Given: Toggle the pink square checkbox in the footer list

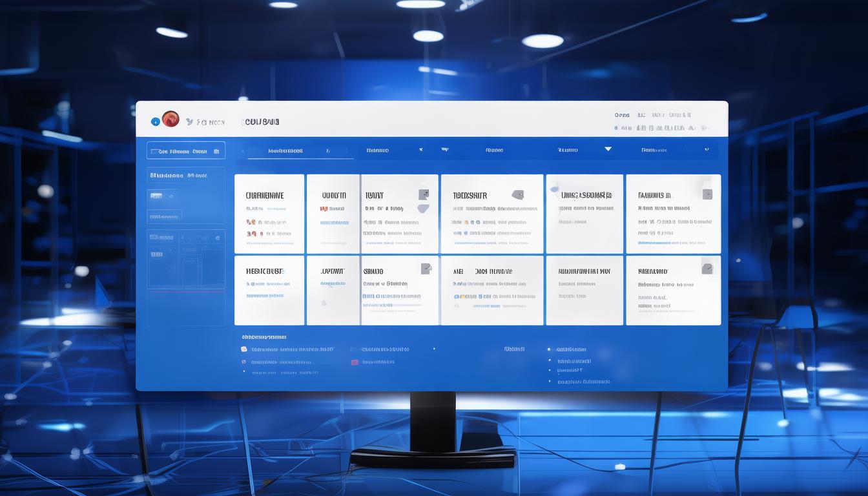Looking at the screenshot, I should click(354, 362).
